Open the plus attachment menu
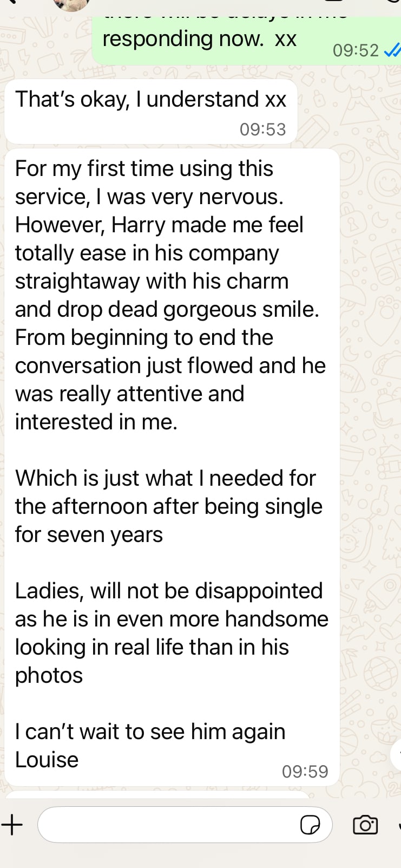This screenshot has height=868, width=401. [x=12, y=825]
